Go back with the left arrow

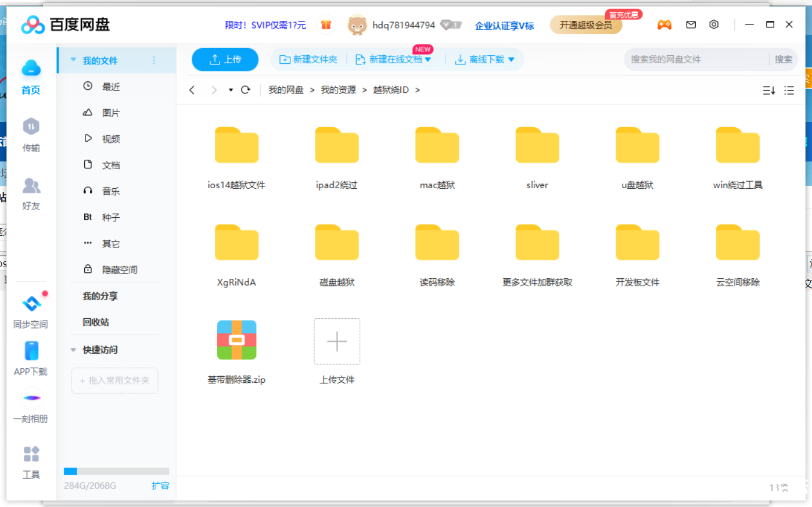[192, 90]
